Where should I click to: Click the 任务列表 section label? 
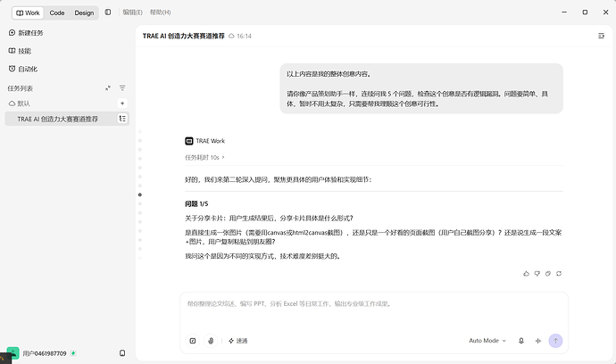(x=20, y=88)
